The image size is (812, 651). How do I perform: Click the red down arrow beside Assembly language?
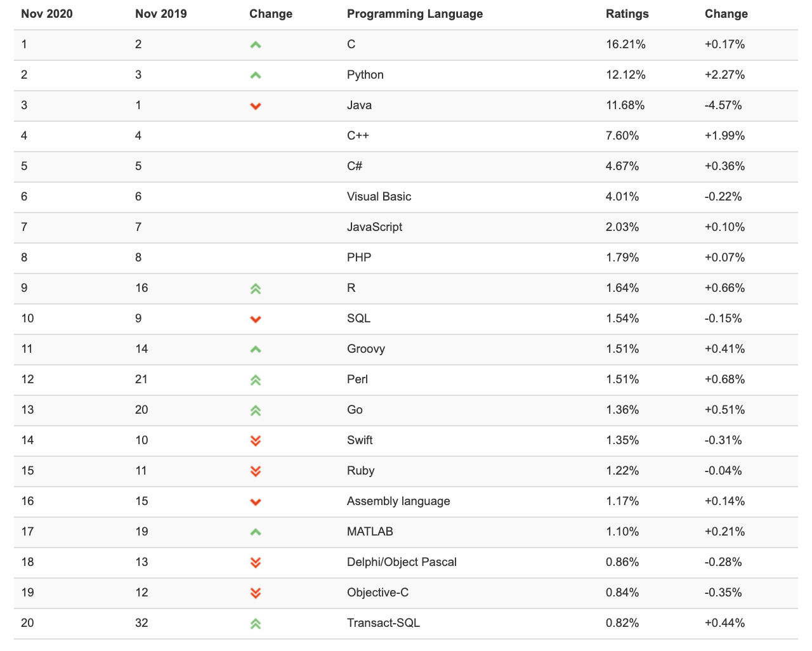[256, 502]
